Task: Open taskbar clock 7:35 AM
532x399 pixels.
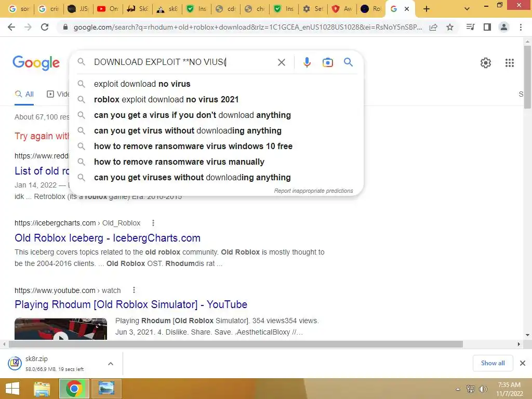Action: (509, 389)
